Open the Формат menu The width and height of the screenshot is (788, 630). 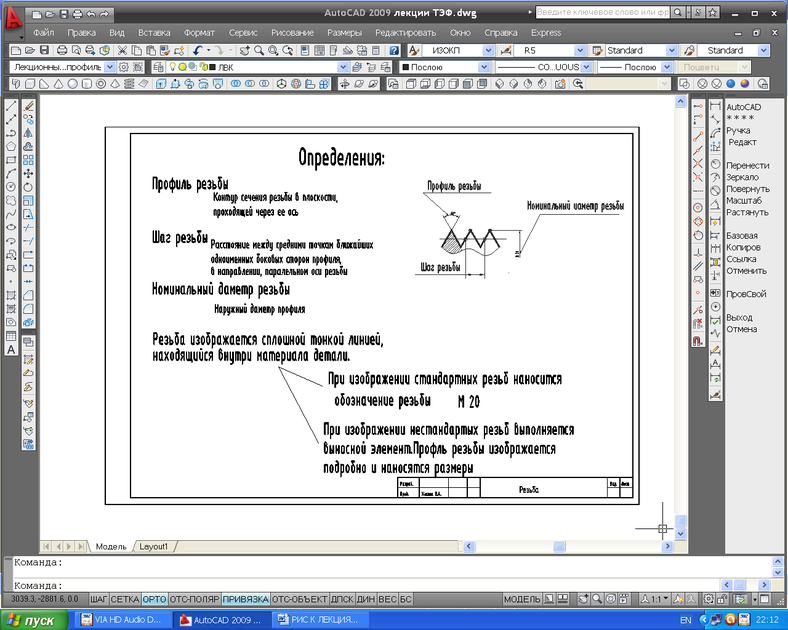pyautogui.click(x=200, y=32)
